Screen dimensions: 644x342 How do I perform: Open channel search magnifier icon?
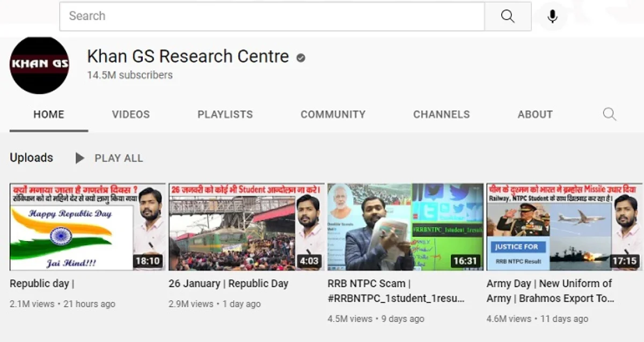pyautogui.click(x=609, y=114)
